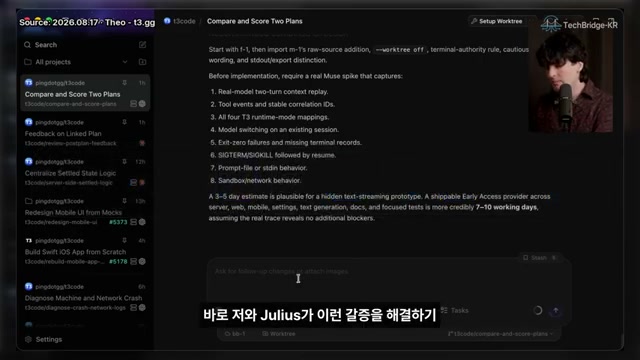640x360 pixels.
Task: Toggle pin on Centralize Settled State Logic
Action: (124, 162)
